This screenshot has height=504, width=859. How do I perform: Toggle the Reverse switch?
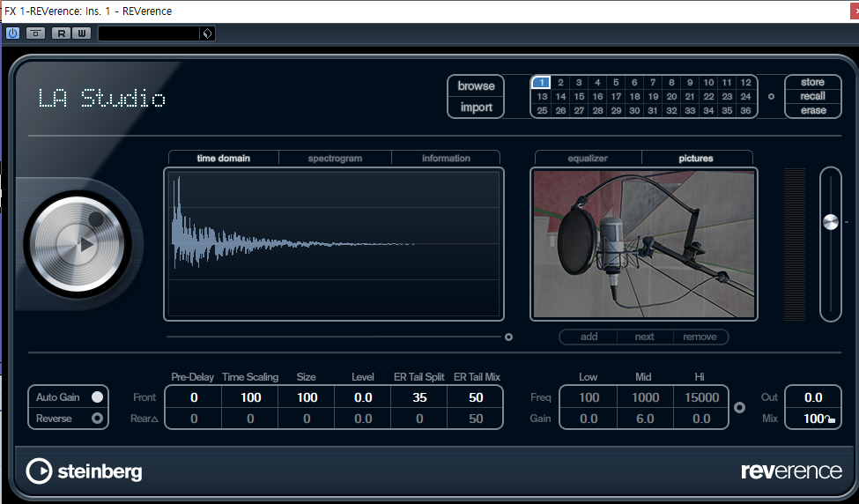[97, 419]
